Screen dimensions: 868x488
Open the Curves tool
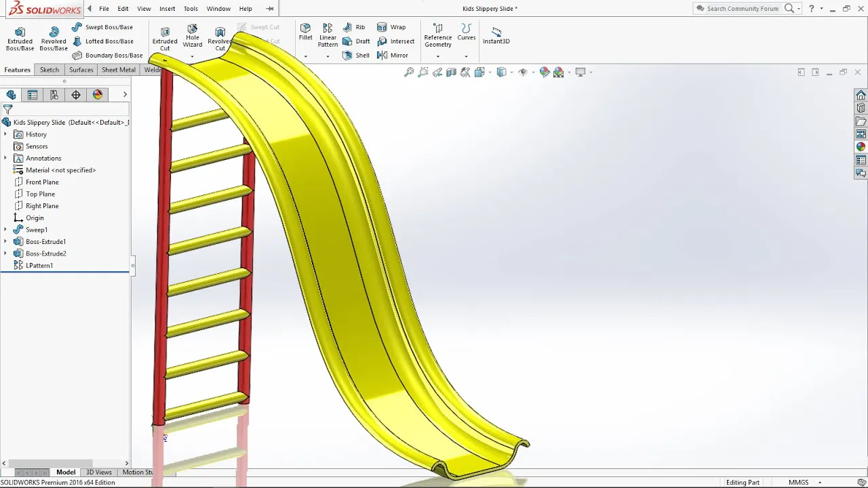(x=466, y=32)
